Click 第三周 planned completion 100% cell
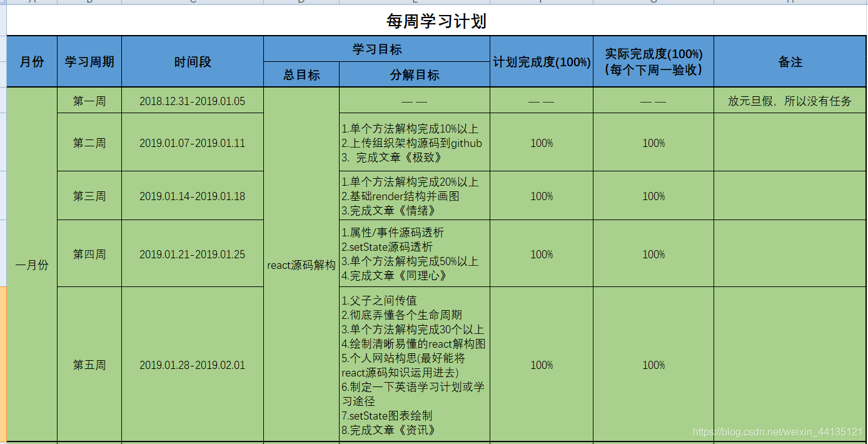This screenshot has width=868, height=444. tap(542, 196)
